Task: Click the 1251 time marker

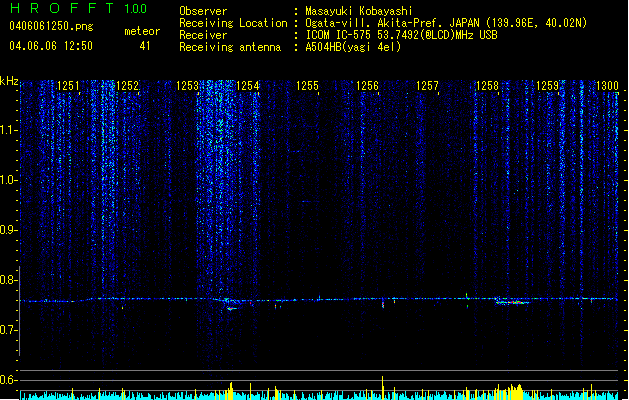Action: (68, 86)
